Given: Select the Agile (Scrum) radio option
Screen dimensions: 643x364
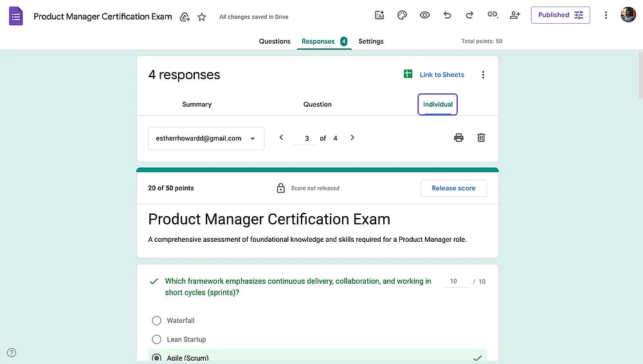Looking at the screenshot, I should click(156, 358).
